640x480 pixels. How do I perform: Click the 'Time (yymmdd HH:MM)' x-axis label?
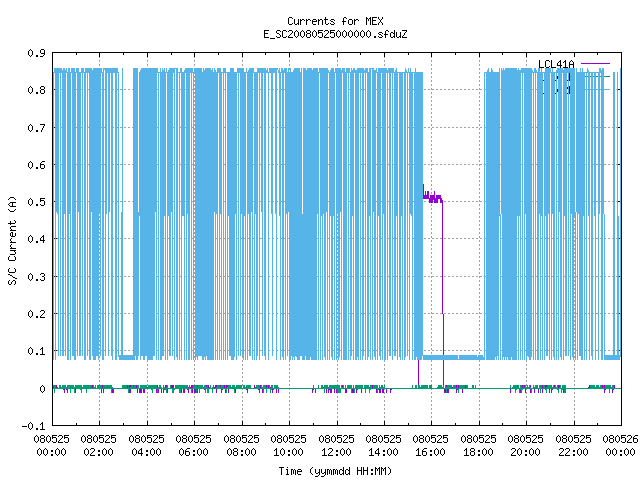(x=335, y=471)
